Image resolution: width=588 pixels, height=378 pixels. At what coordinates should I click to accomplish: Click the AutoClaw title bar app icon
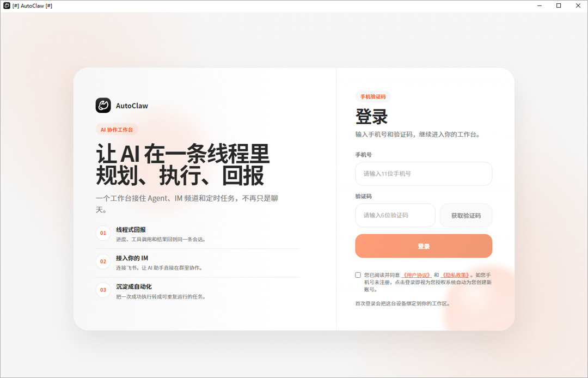(7, 5)
